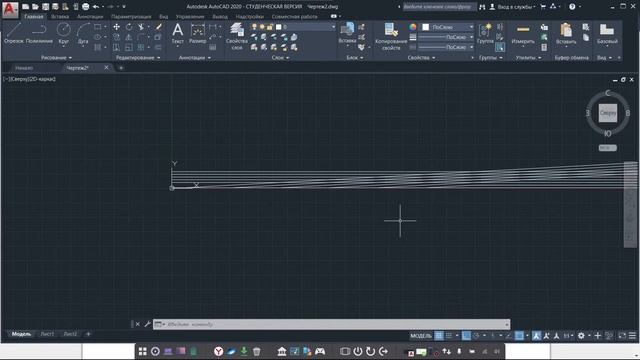Click the Вставить (Paste) icon
This screenshot has height=360, width=640.
point(566,33)
